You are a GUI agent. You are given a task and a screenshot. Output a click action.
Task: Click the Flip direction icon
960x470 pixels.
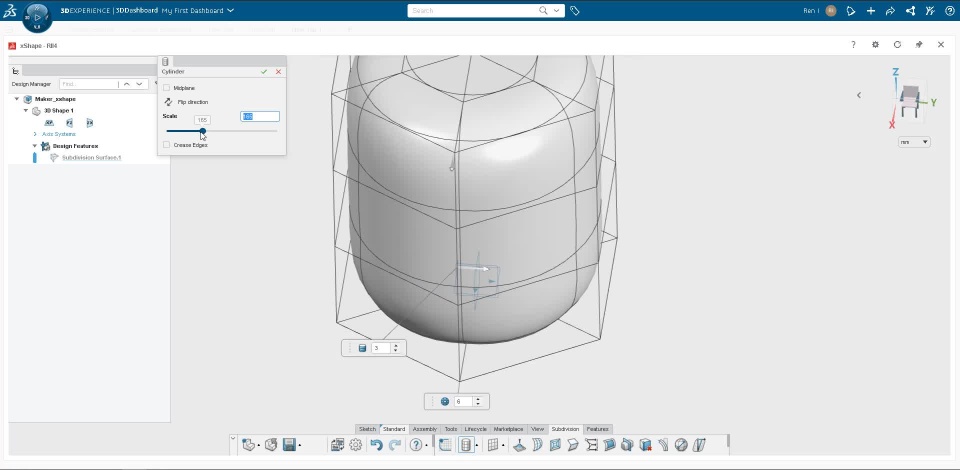click(167, 102)
